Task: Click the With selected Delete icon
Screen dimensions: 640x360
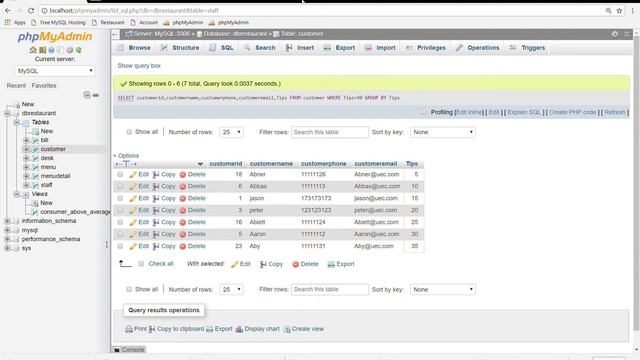Action: coord(296,264)
